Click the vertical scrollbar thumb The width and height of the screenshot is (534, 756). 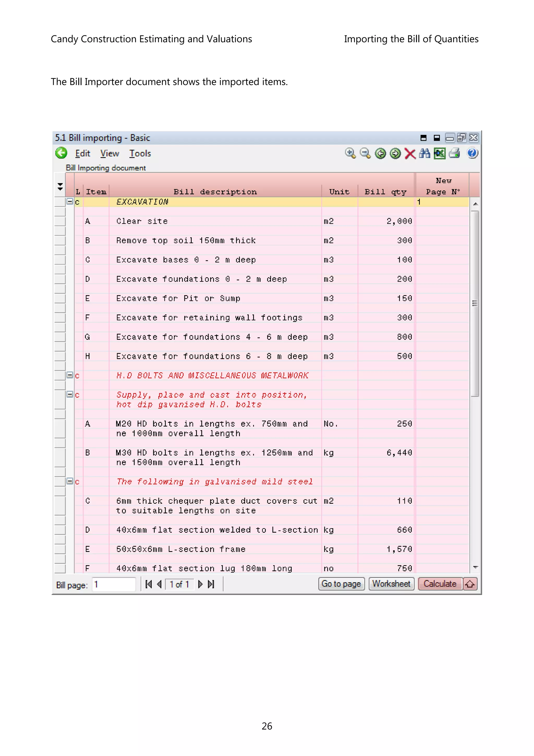(x=475, y=303)
